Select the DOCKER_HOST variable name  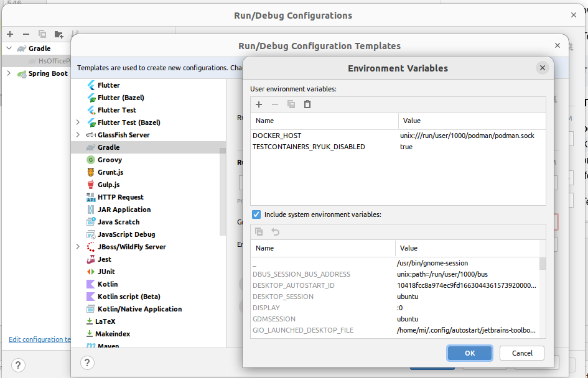coord(277,136)
